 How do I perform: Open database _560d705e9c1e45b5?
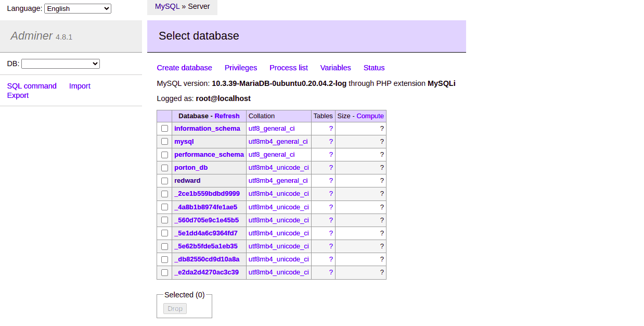207,220
